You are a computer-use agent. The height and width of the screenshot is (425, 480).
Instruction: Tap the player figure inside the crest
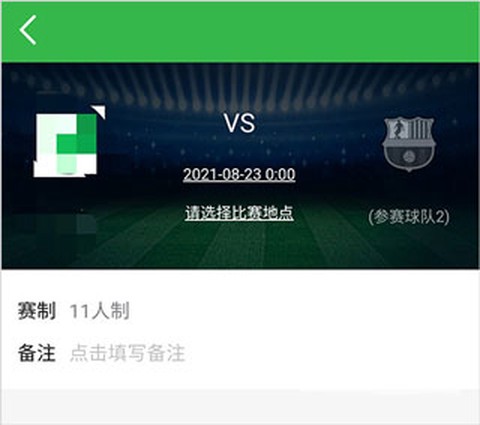(x=396, y=130)
